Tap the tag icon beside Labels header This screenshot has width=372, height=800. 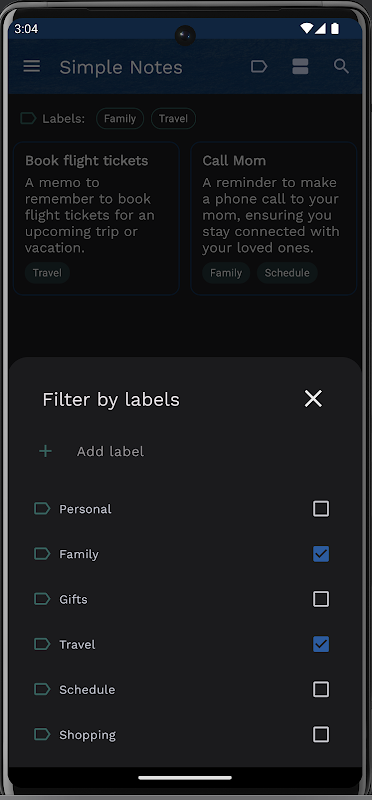click(28, 118)
